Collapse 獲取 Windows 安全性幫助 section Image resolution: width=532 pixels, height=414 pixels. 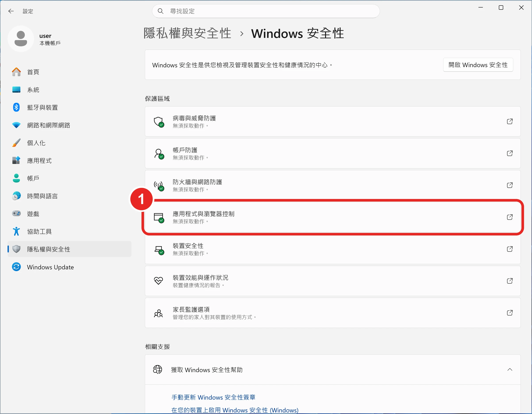click(x=510, y=370)
